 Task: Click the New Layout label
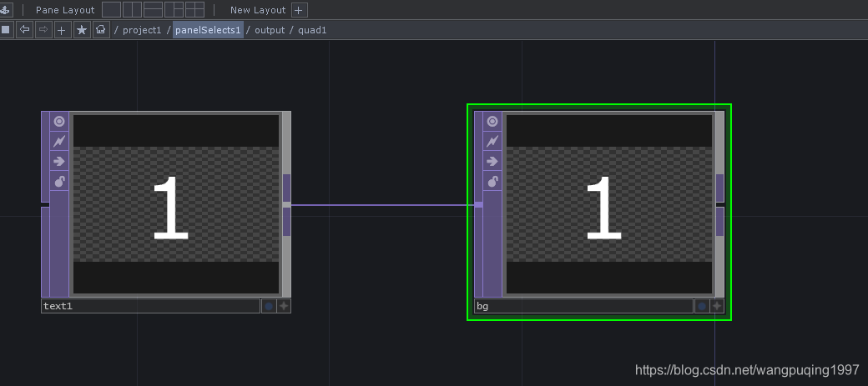point(258,10)
